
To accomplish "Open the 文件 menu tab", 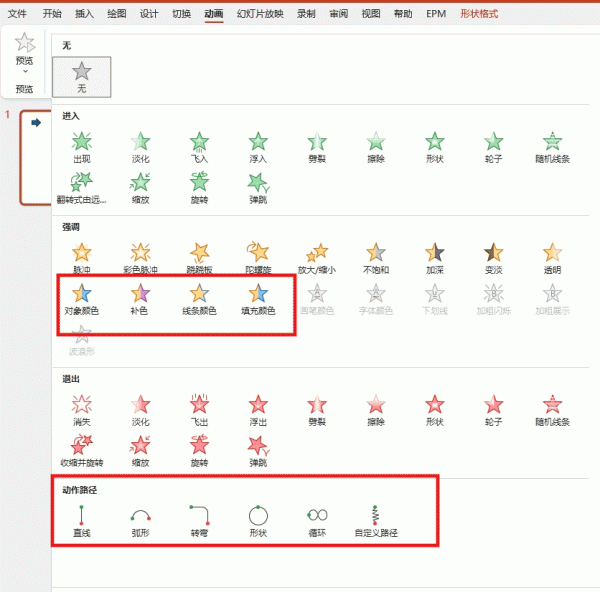I will [17, 14].
